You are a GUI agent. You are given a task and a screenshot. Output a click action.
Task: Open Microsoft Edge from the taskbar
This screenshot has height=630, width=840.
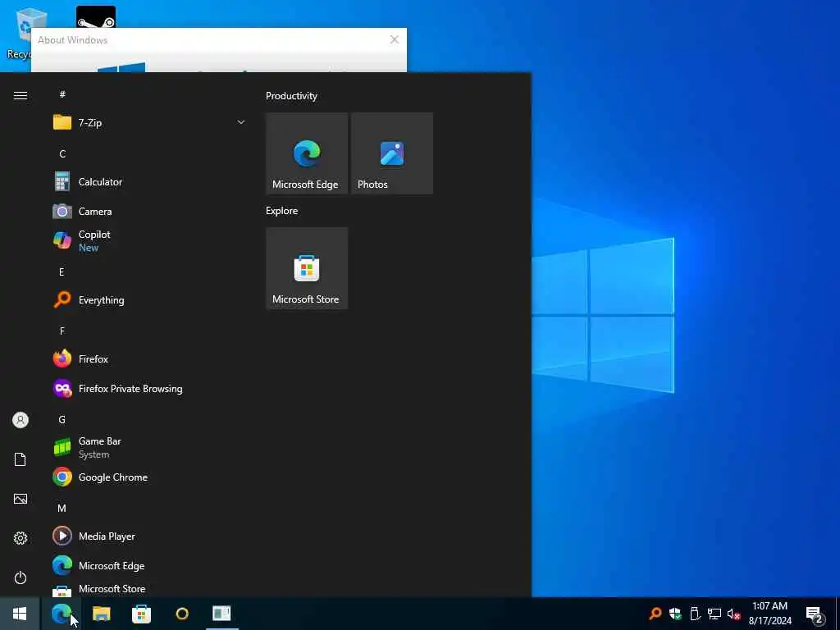pyautogui.click(x=62, y=614)
